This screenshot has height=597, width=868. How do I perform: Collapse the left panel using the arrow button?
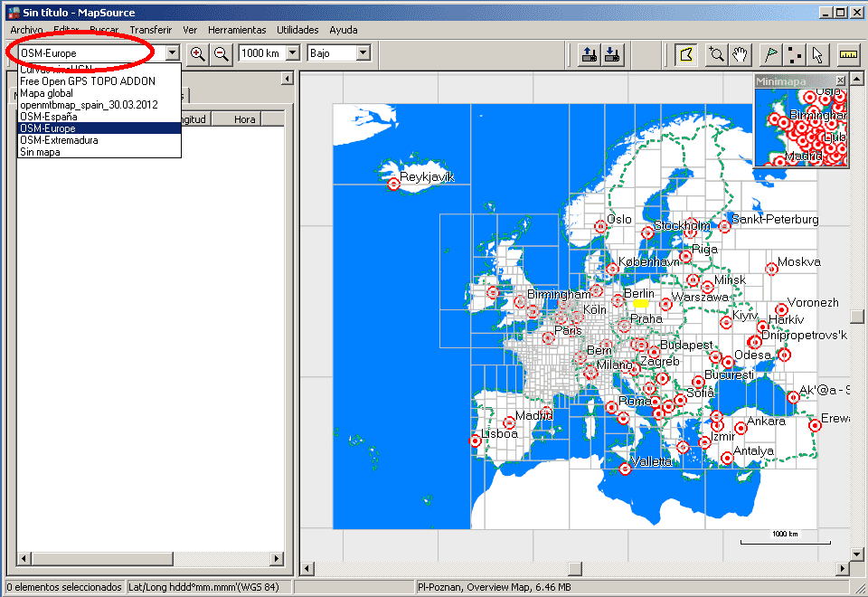click(287, 79)
